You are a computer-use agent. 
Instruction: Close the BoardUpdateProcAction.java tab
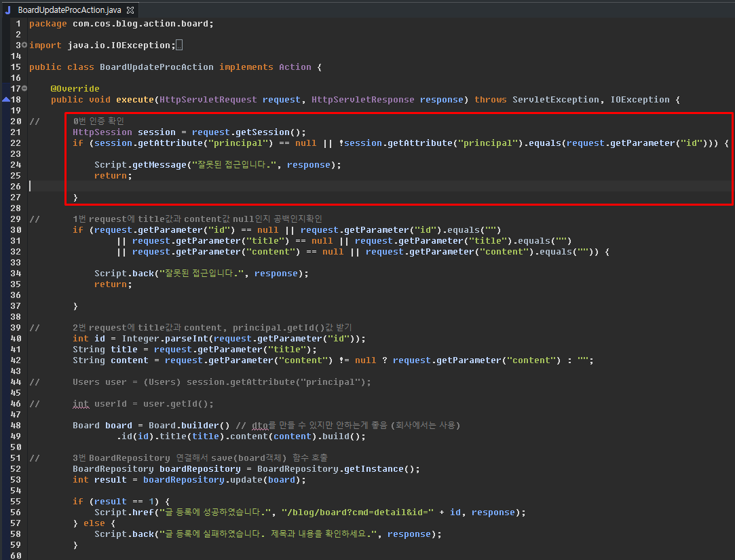click(130, 10)
